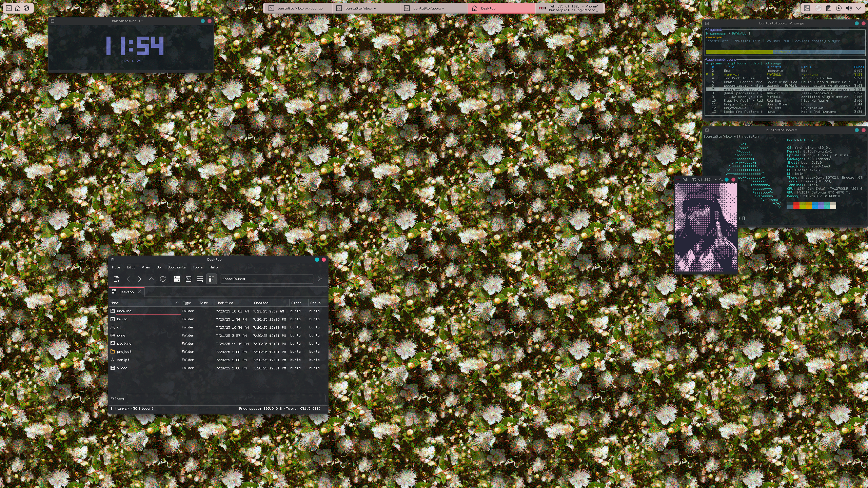This screenshot has width=868, height=488.
Task: Select track 'Too Much To See' row
Action: [x=785, y=78]
